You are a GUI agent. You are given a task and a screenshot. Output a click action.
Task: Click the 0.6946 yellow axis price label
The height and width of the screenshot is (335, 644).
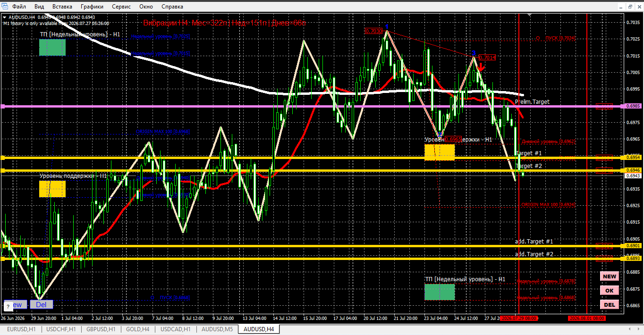pyautogui.click(x=634, y=170)
